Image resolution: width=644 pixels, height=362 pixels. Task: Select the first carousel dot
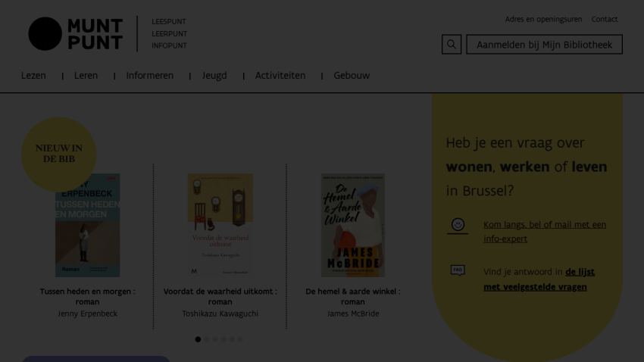pyautogui.click(x=198, y=339)
